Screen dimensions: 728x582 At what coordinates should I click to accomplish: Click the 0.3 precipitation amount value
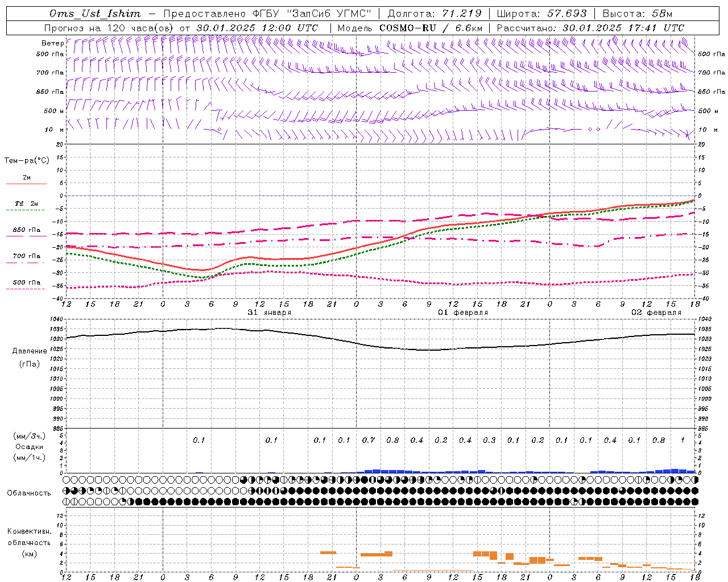(489, 440)
